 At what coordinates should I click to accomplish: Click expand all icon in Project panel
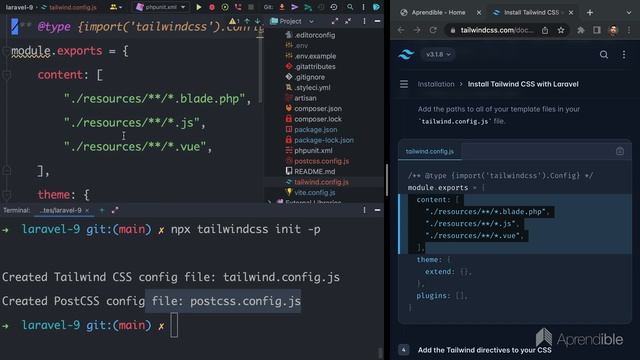[x=335, y=21]
